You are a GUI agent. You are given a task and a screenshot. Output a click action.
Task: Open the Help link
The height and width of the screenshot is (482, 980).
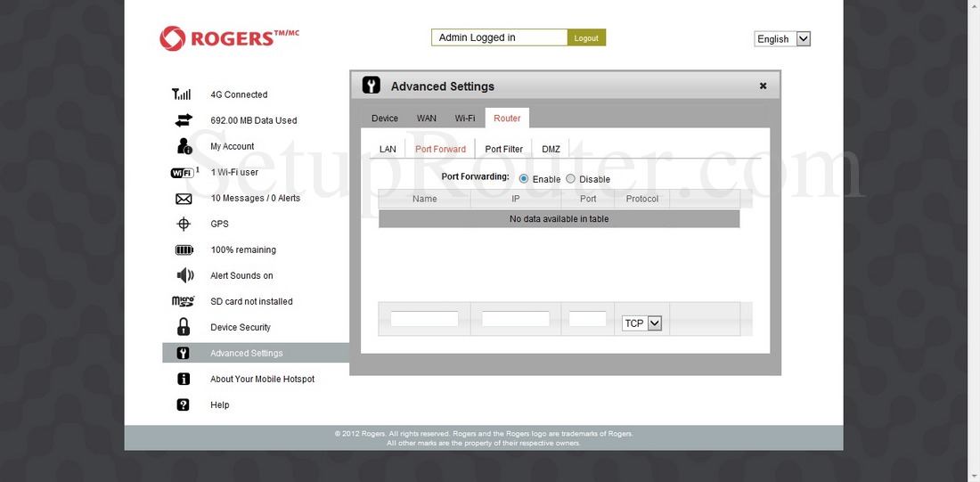[220, 405]
